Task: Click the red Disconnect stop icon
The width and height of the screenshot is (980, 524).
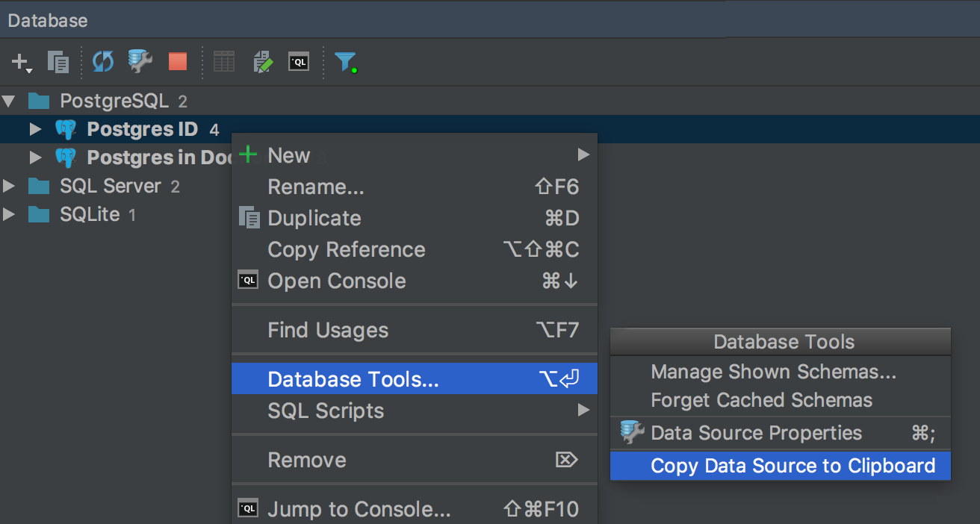Action: [178, 61]
